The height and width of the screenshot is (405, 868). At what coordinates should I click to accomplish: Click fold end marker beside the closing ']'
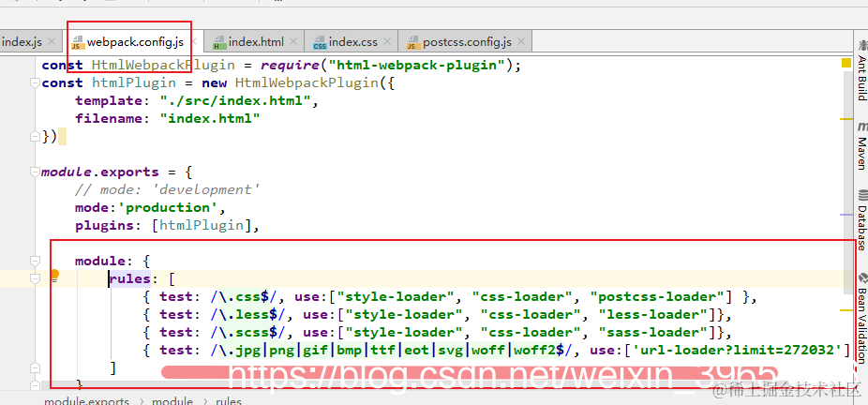coord(36,367)
